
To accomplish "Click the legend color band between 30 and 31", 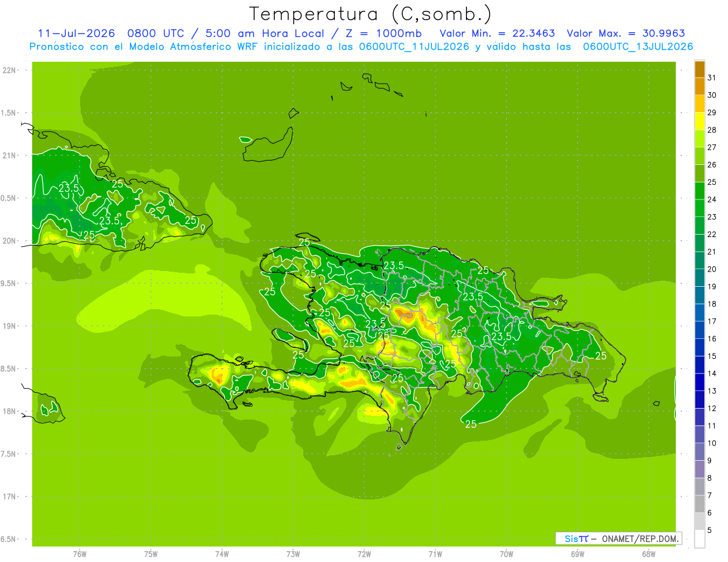I will tap(699, 87).
